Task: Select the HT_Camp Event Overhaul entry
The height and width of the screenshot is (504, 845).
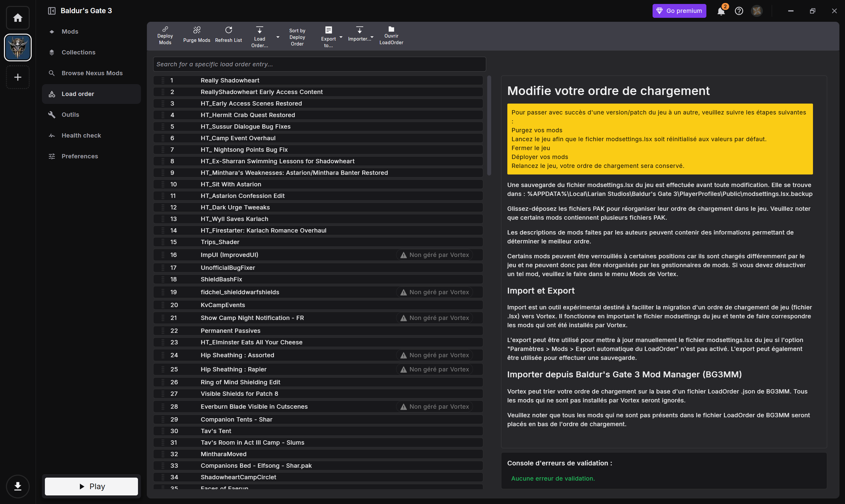Action: click(318, 138)
